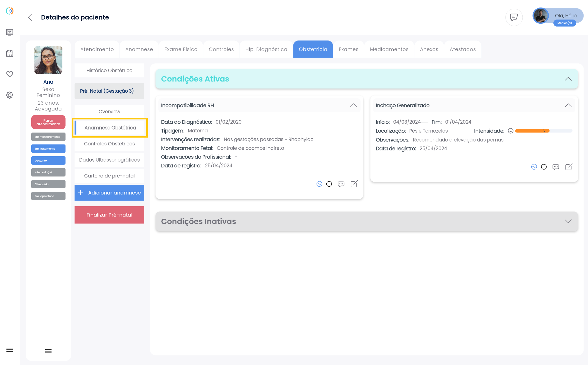Open monitoring wave icon on Incompatibilidade RH card

319,184
